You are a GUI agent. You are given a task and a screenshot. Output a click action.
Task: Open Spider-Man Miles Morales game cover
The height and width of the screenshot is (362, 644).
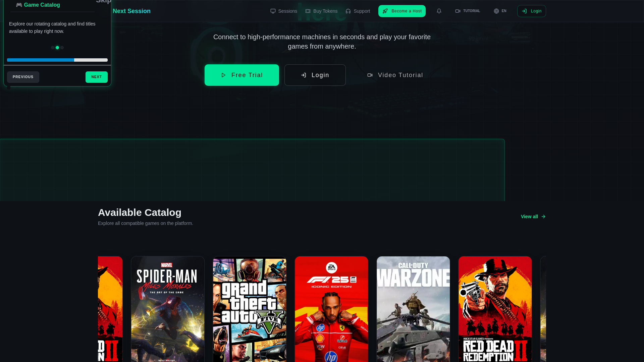pyautogui.click(x=168, y=309)
